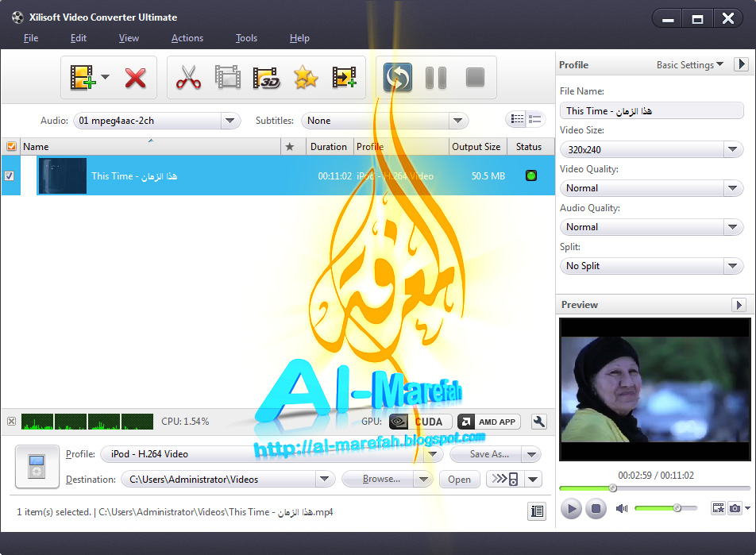Close the CPU usage graph panel

[x=12, y=421]
